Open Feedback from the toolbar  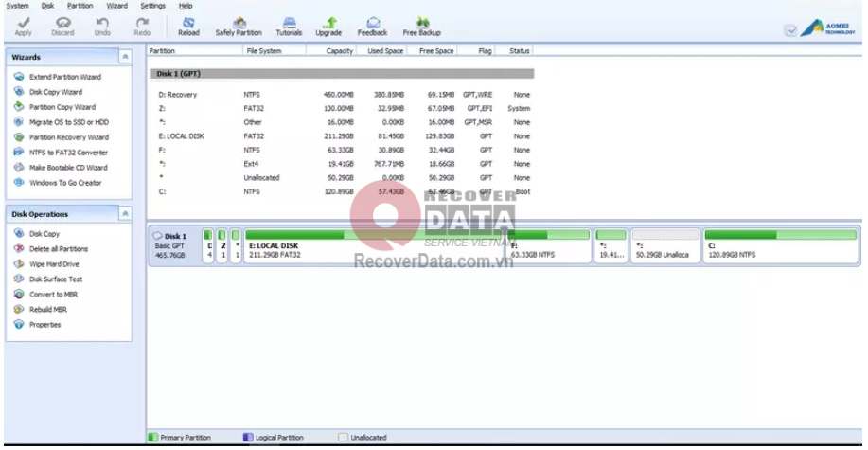click(x=373, y=27)
